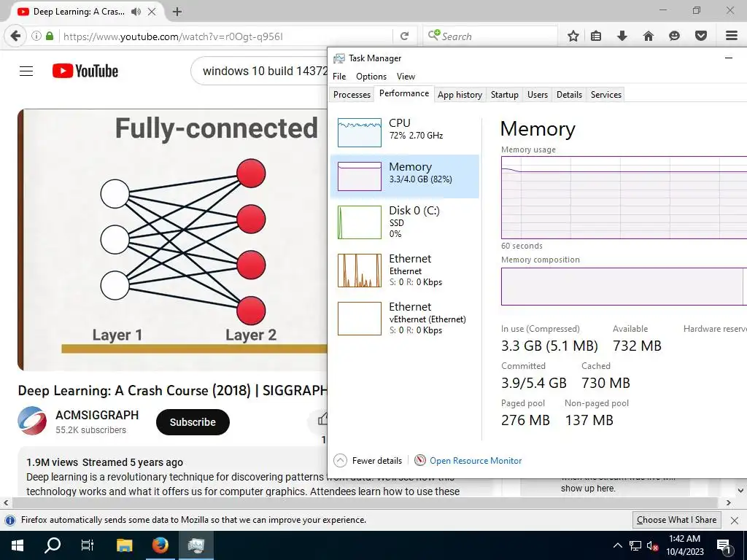Switch to the Processes tab
The height and width of the screenshot is (560, 747).
click(352, 94)
